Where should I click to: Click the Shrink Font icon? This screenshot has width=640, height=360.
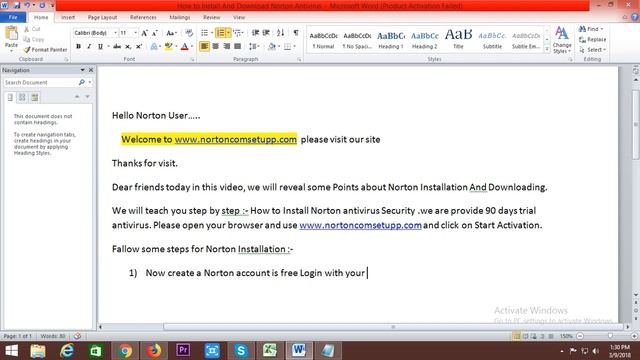[155, 33]
